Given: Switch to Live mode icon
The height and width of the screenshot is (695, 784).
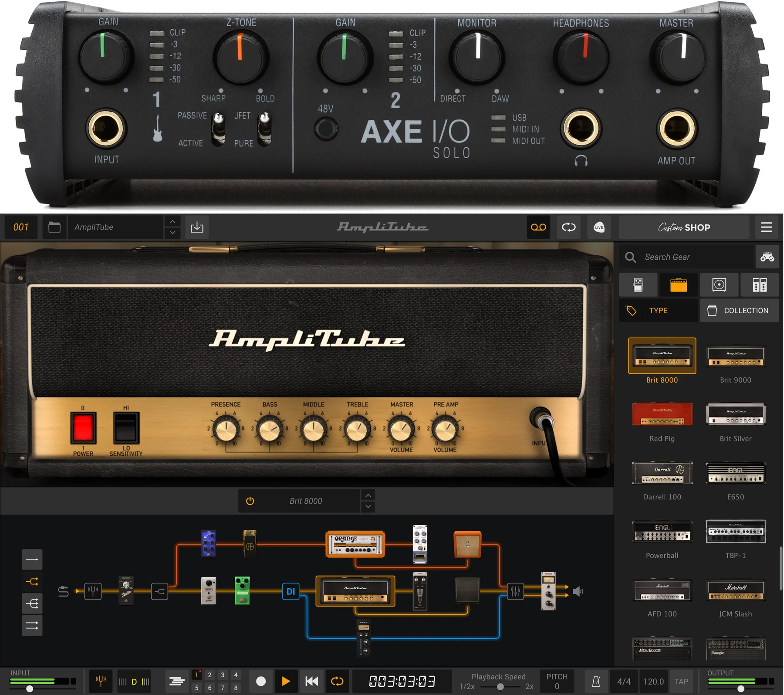Looking at the screenshot, I should point(599,227).
